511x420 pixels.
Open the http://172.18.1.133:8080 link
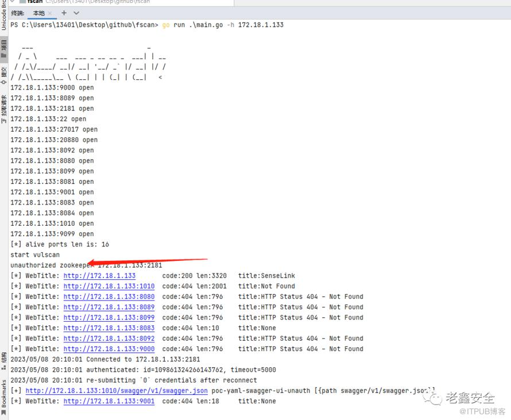pos(109,296)
